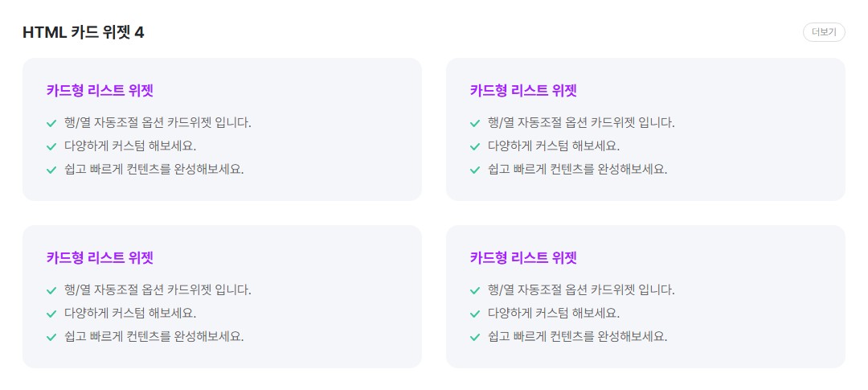Click checkmark icon beside 행/열 자동조절 in top-right card
Image resolution: width=868 pixels, height=390 pixels.
click(475, 123)
